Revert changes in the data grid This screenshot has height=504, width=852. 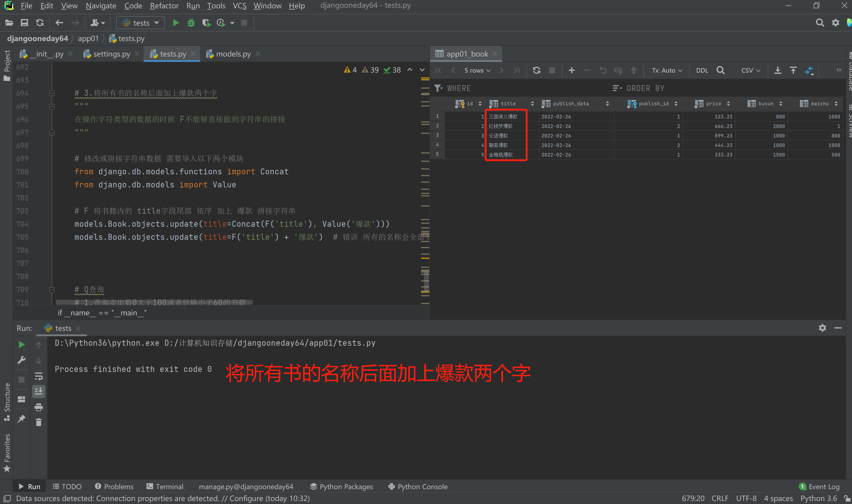[x=603, y=70]
